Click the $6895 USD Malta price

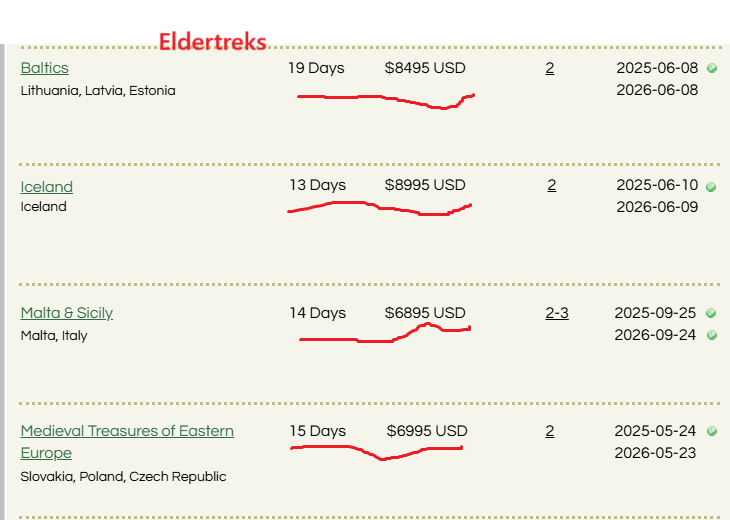coord(425,313)
